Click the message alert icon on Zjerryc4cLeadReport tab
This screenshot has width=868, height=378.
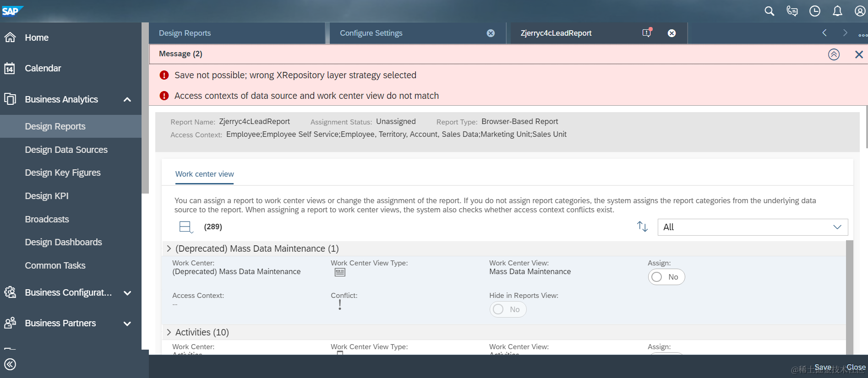[x=647, y=32]
